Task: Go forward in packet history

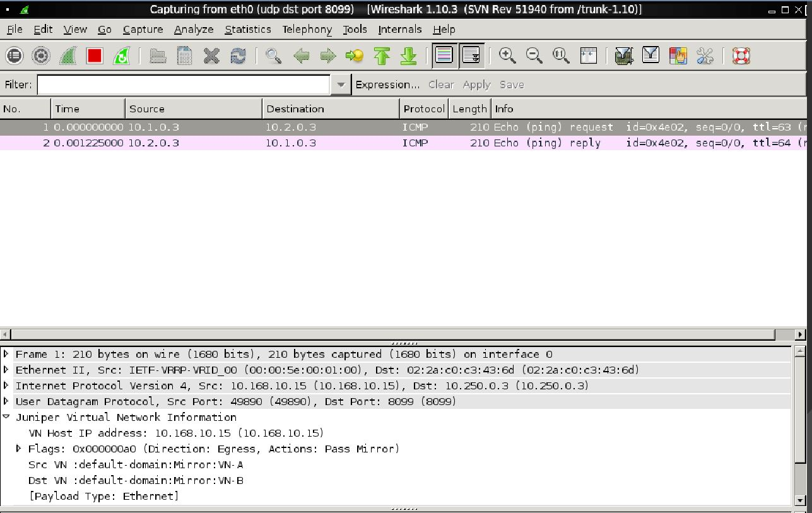Action: point(328,56)
